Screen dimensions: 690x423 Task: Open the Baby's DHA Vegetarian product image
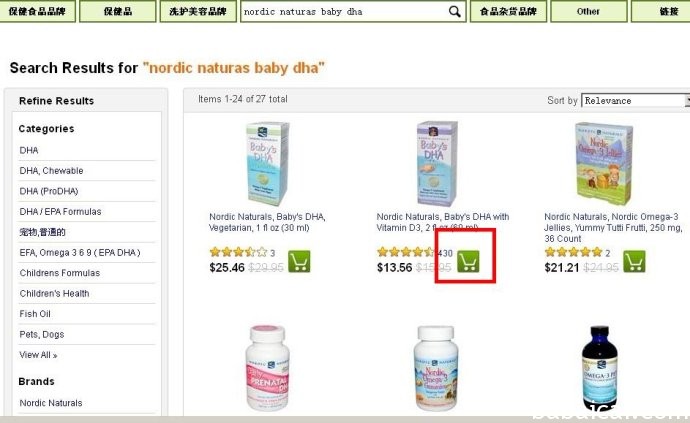pyautogui.click(x=267, y=164)
